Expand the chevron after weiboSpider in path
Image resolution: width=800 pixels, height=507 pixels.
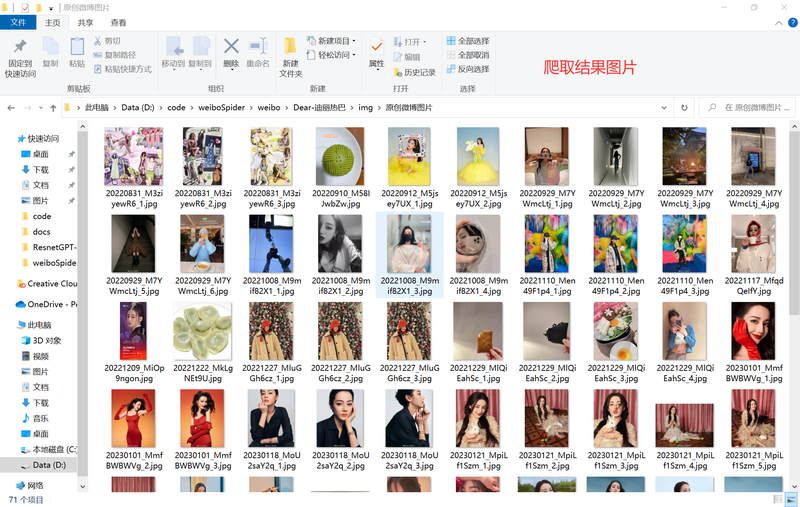[251, 108]
